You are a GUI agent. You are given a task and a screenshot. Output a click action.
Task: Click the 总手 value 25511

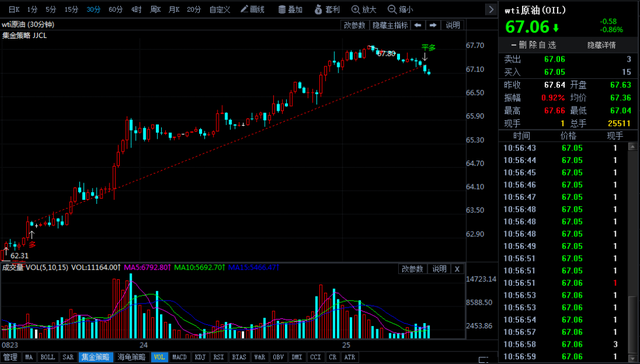[619, 123]
